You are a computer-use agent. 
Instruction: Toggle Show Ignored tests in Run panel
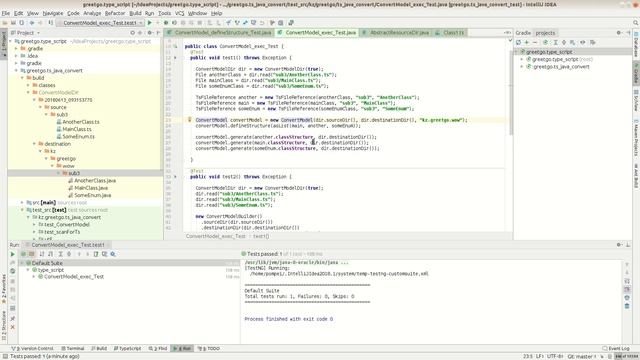click(x=31, y=254)
